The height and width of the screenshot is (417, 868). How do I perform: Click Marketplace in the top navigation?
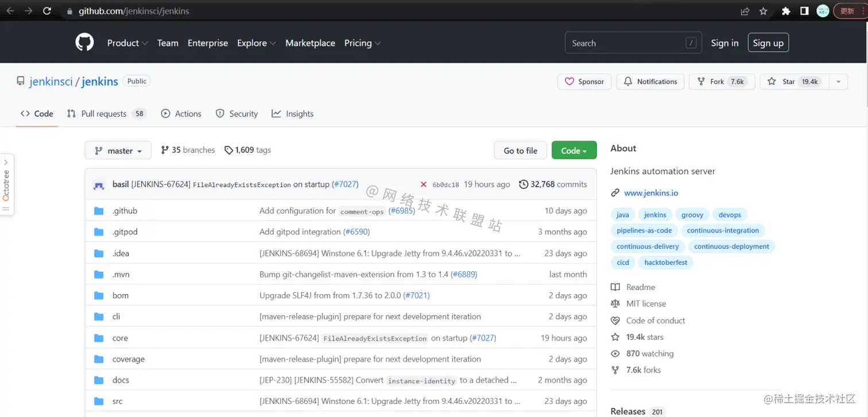tap(310, 43)
